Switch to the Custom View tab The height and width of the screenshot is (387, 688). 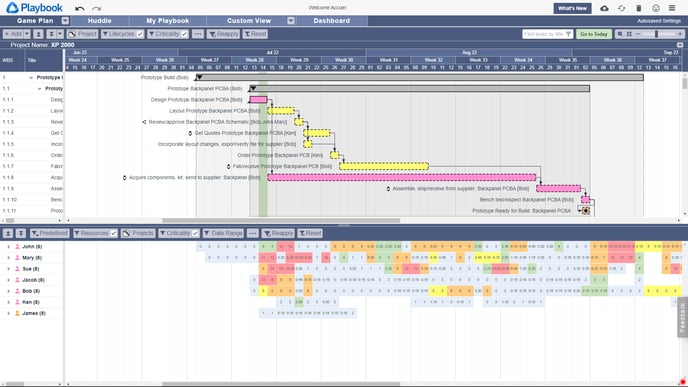pos(249,21)
